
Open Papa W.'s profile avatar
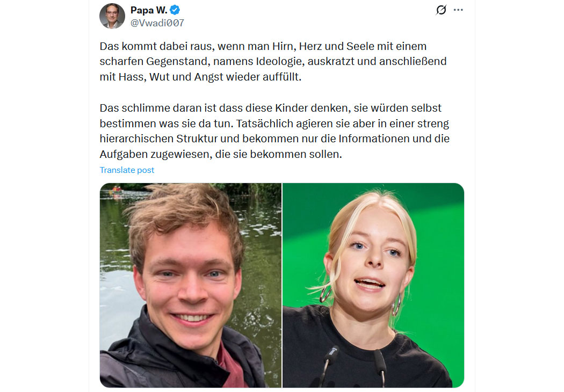(112, 16)
